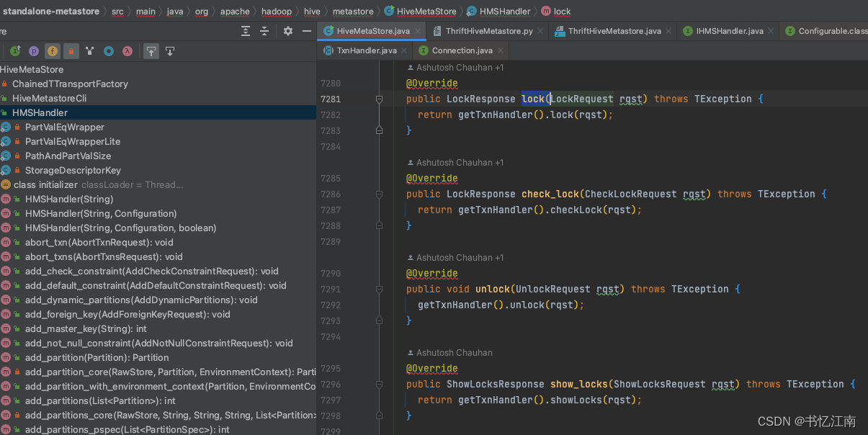Open the hive breadcrumb dropdown in the navigation bar
The height and width of the screenshot is (435, 868).
click(x=312, y=11)
